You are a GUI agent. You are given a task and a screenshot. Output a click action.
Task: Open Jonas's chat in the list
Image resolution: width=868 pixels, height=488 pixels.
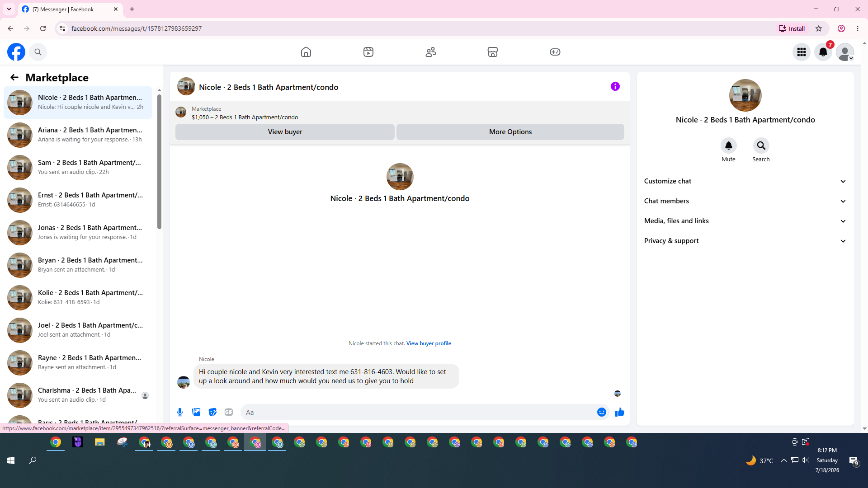click(78, 233)
